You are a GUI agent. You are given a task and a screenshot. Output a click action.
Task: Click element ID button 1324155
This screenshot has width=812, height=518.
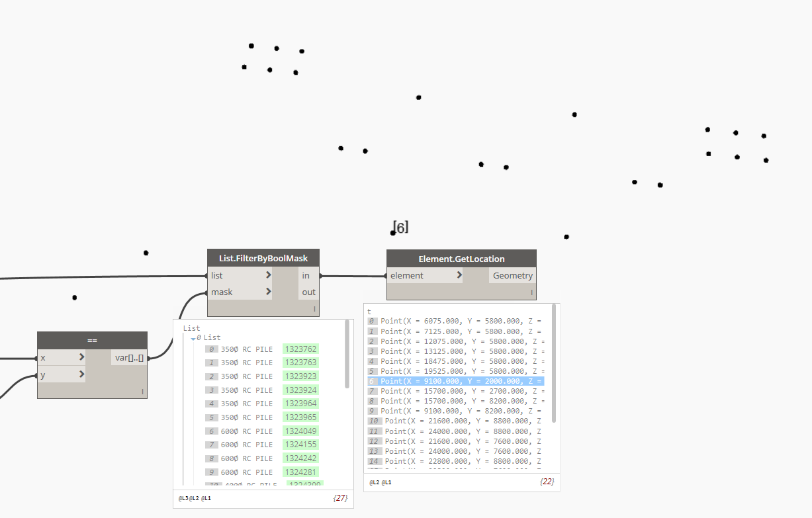click(301, 445)
